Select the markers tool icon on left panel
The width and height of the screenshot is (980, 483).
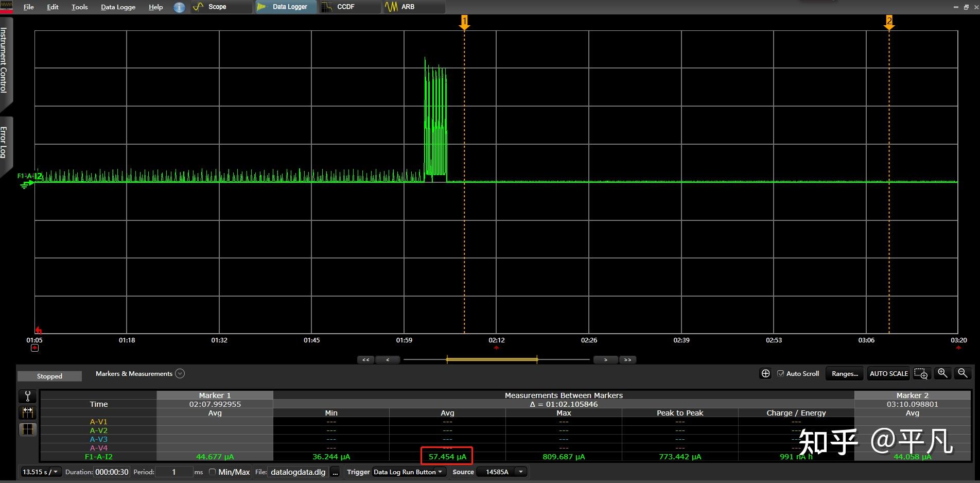pyautogui.click(x=27, y=412)
